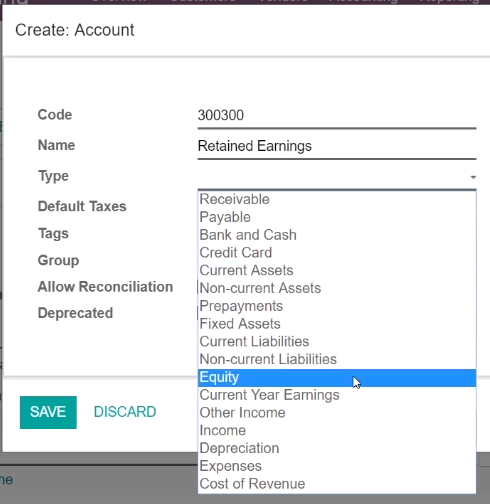Choose Credit Card option
Screen dimensions: 490x504
tap(337, 253)
